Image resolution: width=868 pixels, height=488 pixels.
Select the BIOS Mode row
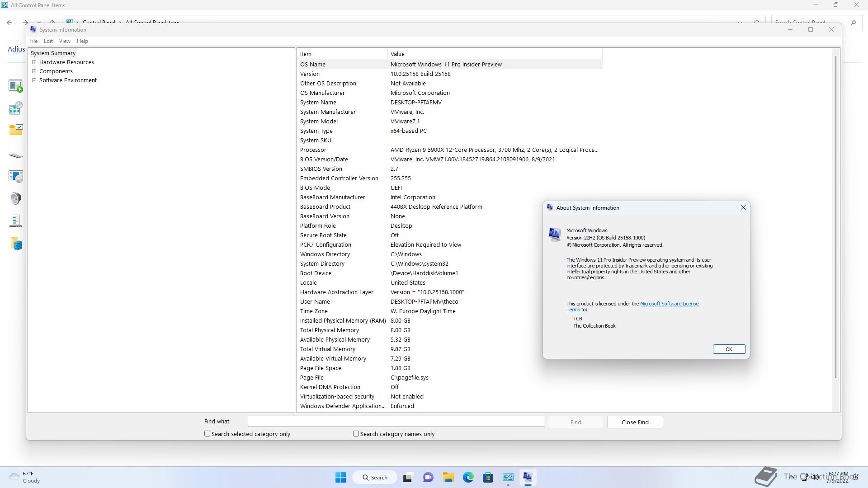(x=450, y=188)
